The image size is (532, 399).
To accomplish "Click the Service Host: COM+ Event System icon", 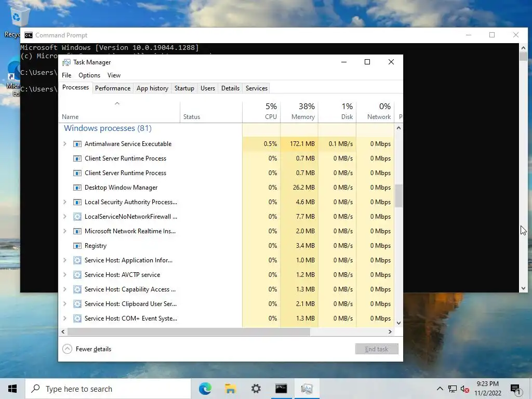I will [77, 318].
